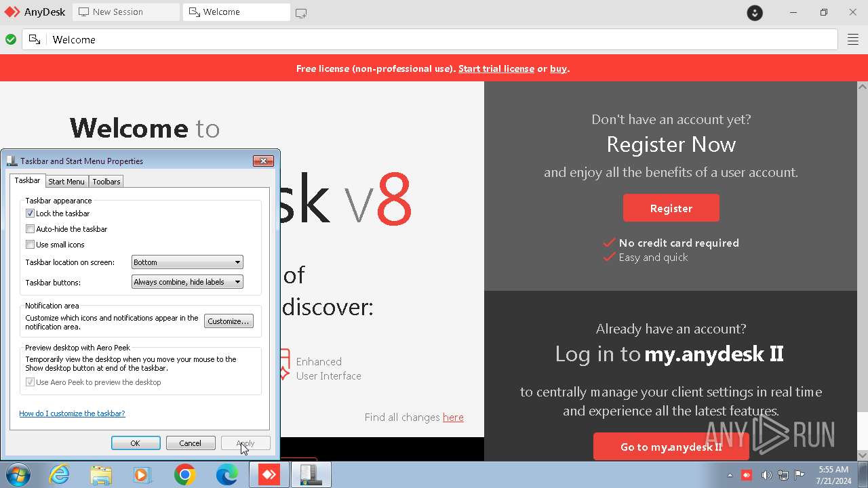Select the Welcome tab in AnyDesk
Image resolution: width=868 pixels, height=488 pixels.
[x=236, y=12]
